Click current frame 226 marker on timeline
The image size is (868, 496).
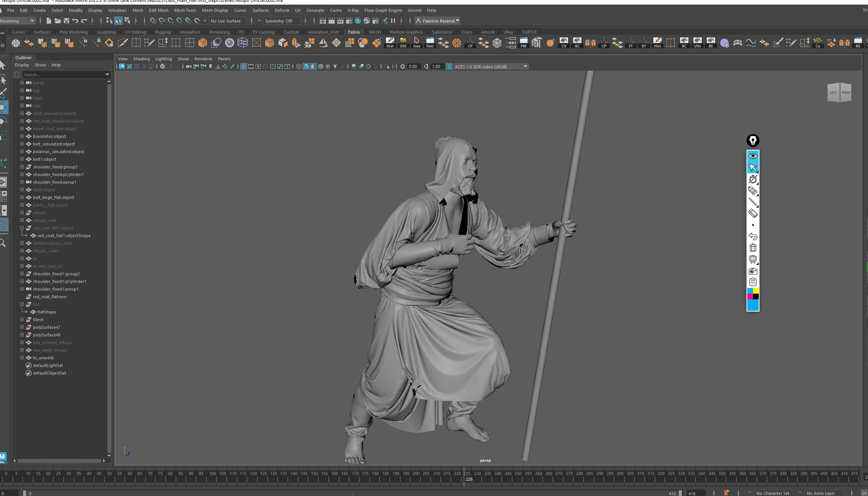pyautogui.click(x=469, y=479)
